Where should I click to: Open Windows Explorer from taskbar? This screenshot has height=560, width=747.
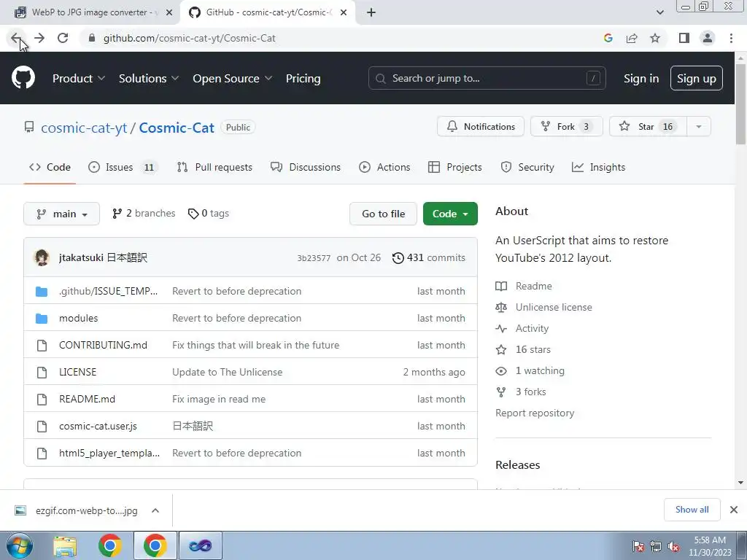point(65,545)
